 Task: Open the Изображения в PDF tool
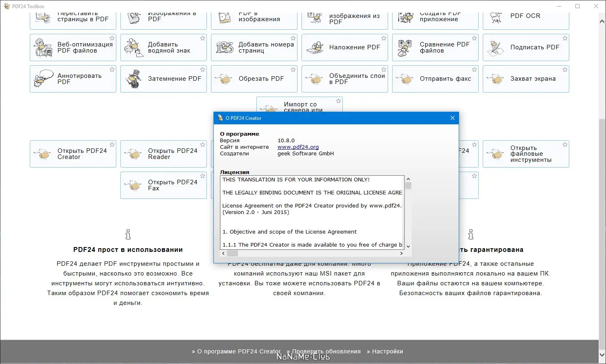pos(164,20)
